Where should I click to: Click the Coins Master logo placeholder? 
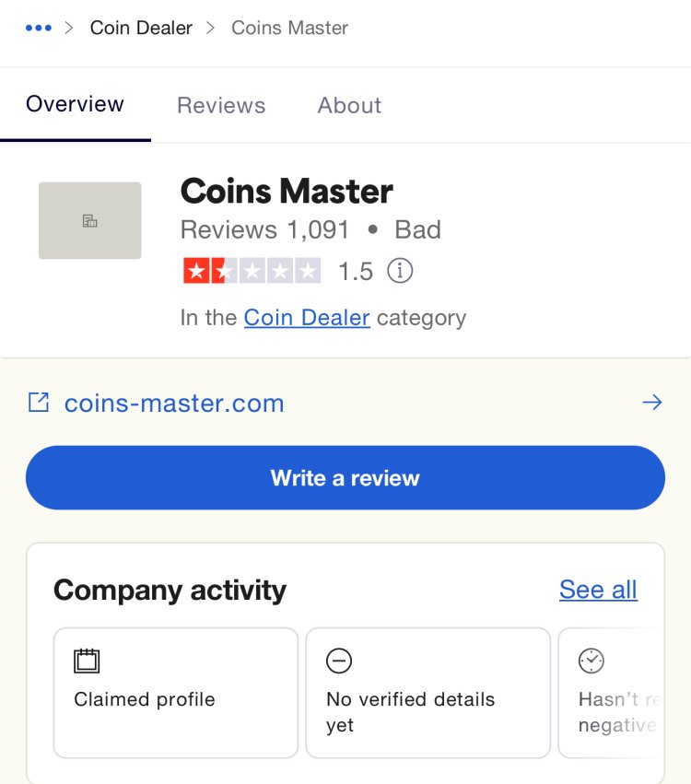[90, 220]
